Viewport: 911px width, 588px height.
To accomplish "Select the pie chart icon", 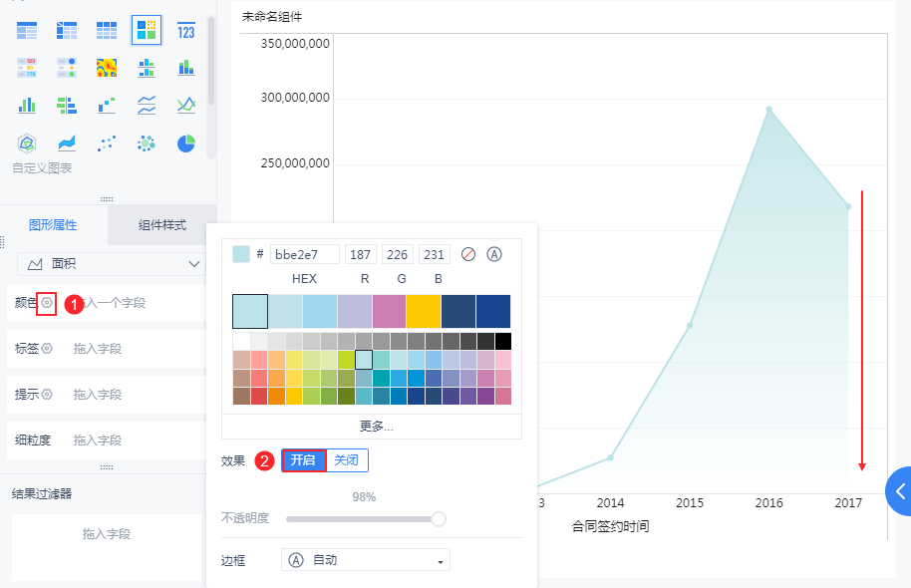I will coord(186,143).
